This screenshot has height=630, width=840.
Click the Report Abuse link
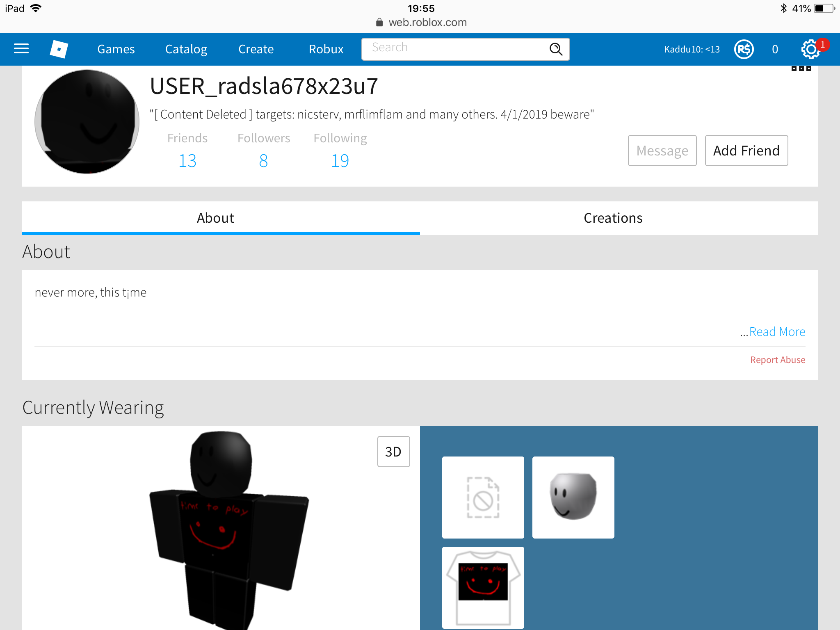point(778,359)
